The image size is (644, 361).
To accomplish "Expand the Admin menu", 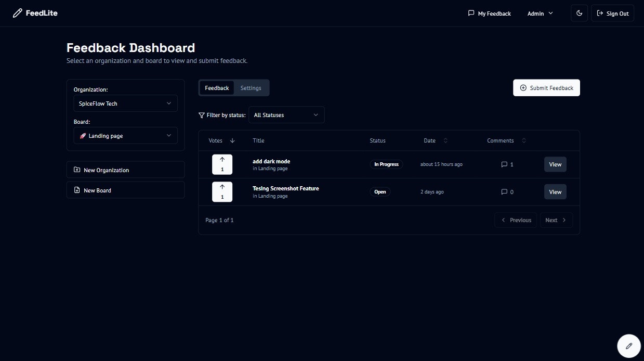I will (x=540, y=14).
